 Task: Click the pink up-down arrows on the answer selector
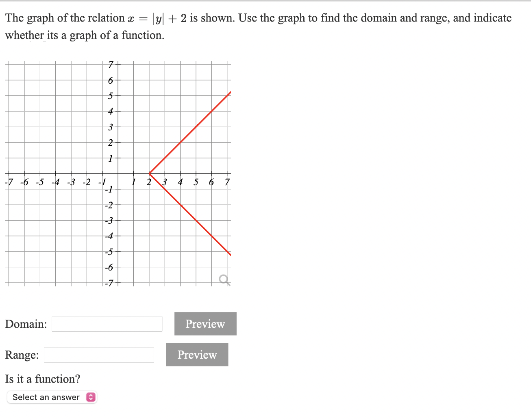click(90, 397)
